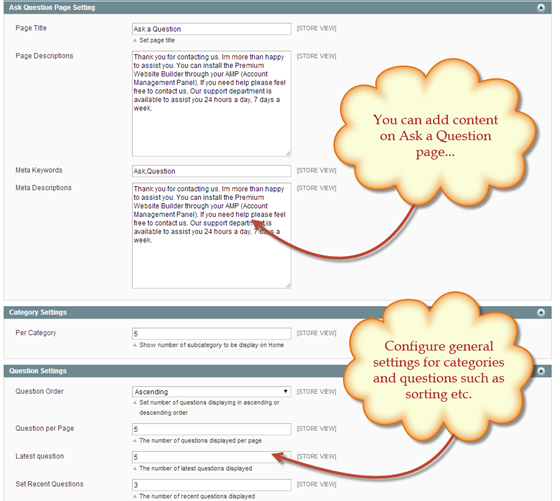The width and height of the screenshot is (560, 501).
Task: Click into the Meta Descriptions textarea
Action: (x=211, y=236)
